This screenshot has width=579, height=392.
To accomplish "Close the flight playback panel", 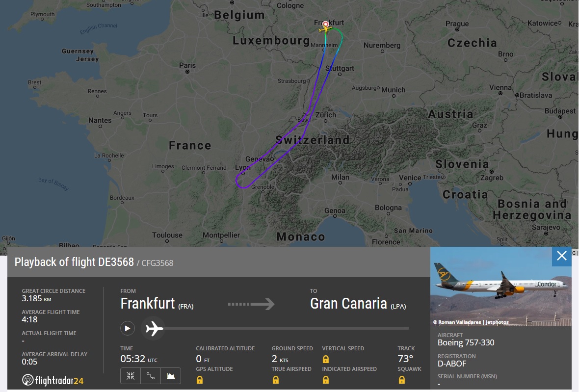I will [562, 256].
